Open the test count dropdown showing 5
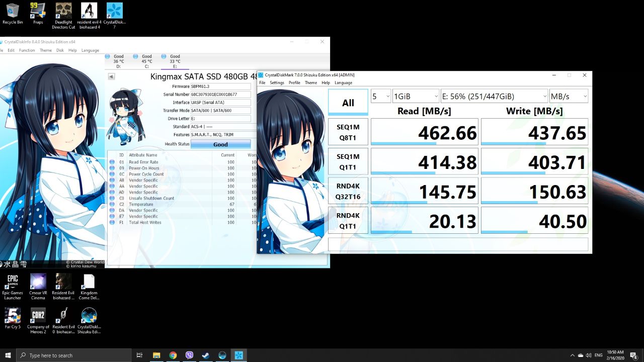The width and height of the screenshot is (644, 362). pos(381,96)
